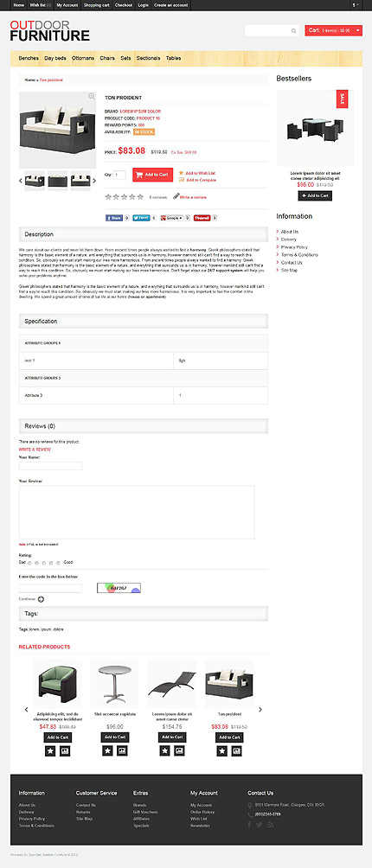Open the currency dollar dropdown in top bar

355,5
